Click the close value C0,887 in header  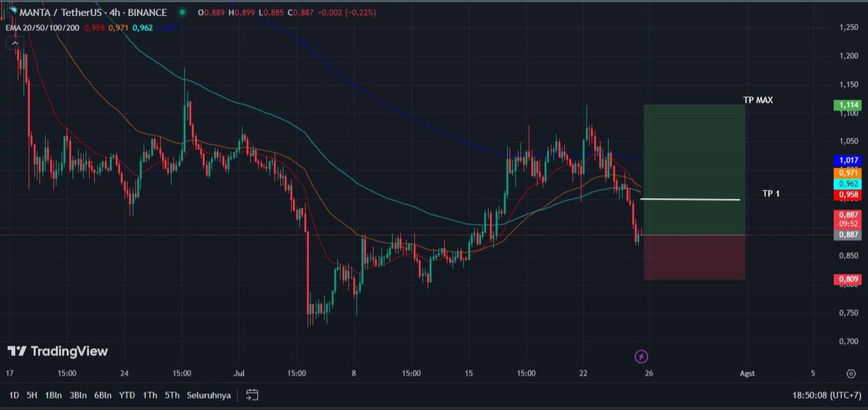point(302,13)
